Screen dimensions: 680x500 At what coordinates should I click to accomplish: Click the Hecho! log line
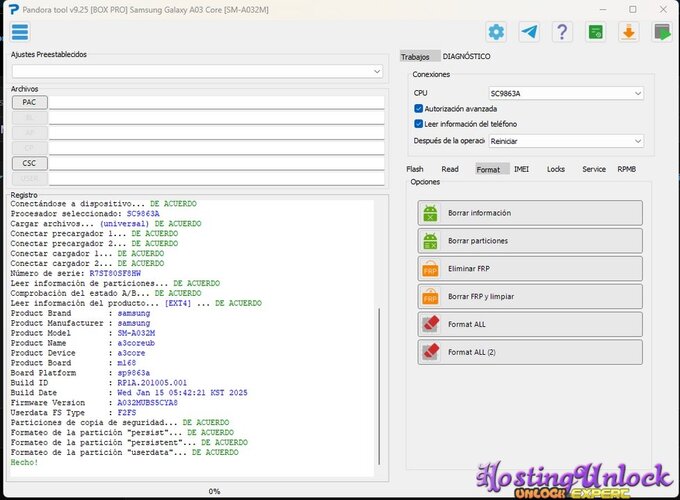coord(24,462)
